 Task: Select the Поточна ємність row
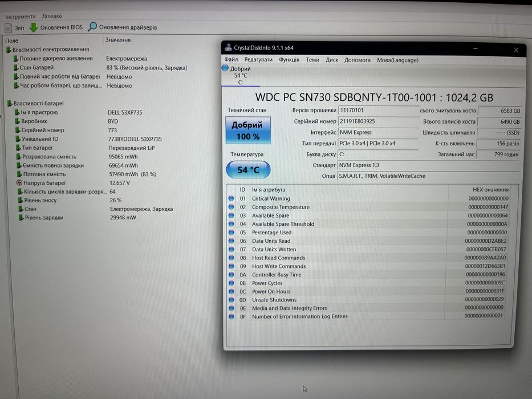(x=87, y=174)
